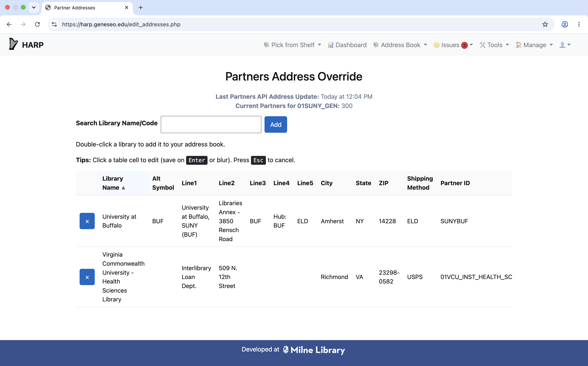The height and width of the screenshot is (366, 588).
Task: Sort table by Line5 column
Action: [x=305, y=183]
